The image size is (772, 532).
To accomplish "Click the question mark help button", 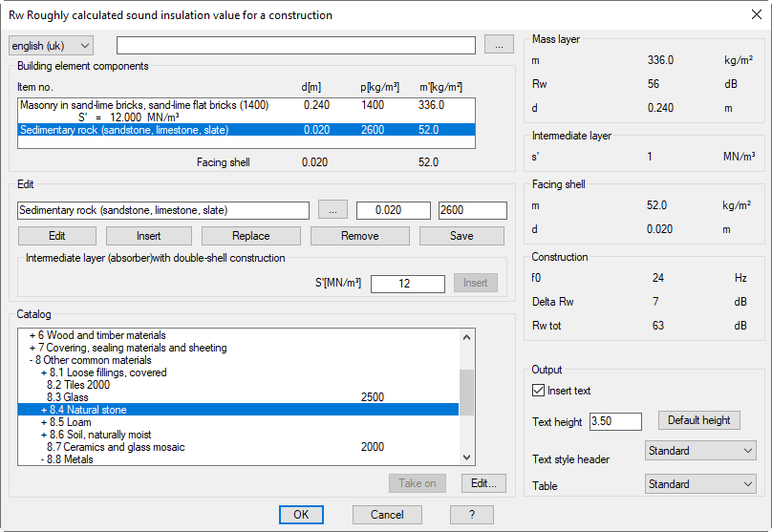I will (x=471, y=515).
